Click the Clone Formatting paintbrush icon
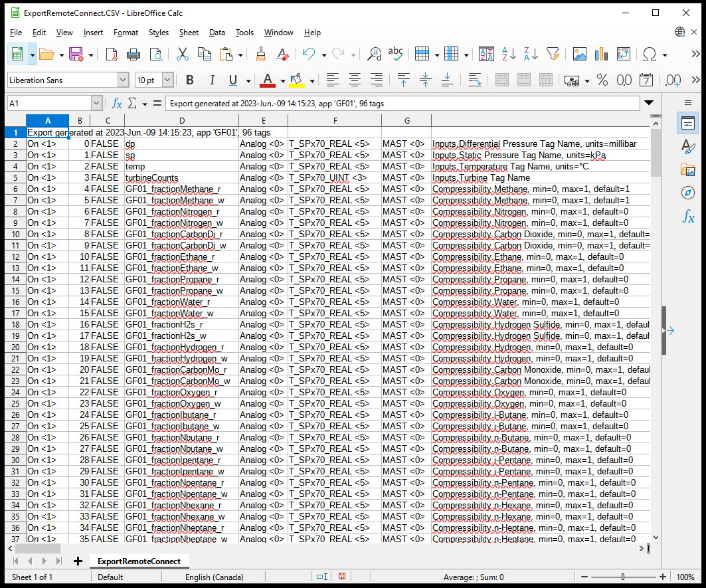 point(261,54)
